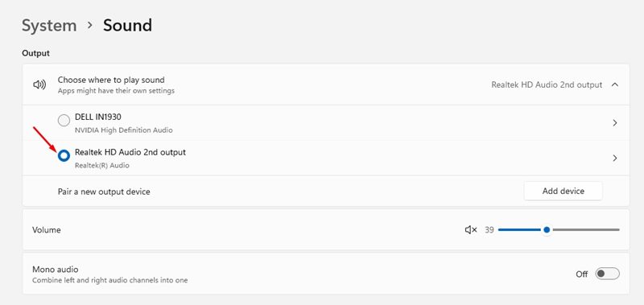Click the selected output name Realtek HD Audio 2nd output at right
Image resolution: width=644 pixels, height=305 pixels.
tap(547, 85)
